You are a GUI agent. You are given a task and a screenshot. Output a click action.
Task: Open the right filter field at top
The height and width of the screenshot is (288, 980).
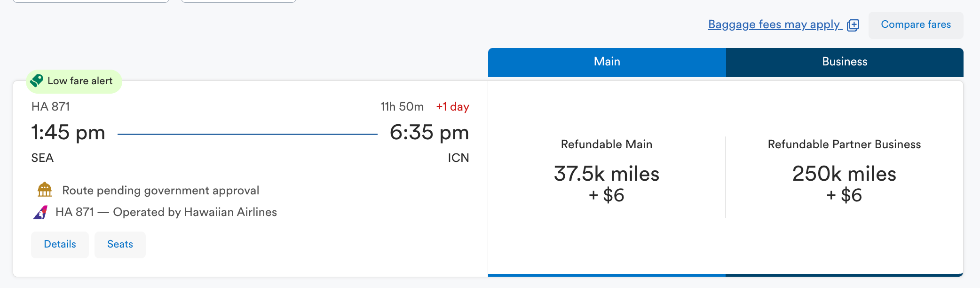(x=238, y=1)
